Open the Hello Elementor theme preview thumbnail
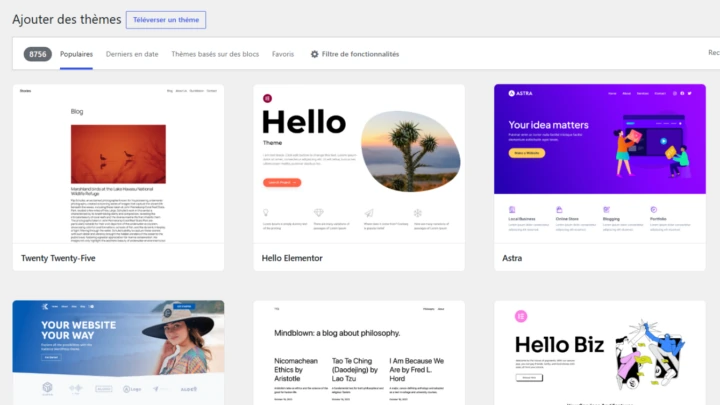Image resolution: width=720 pixels, height=405 pixels. click(x=359, y=163)
